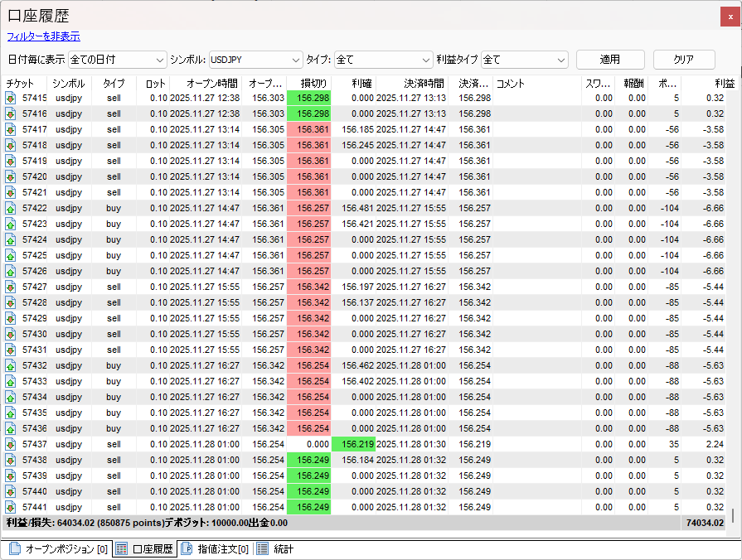This screenshot has height=560, width=742.
Task: Expand the シンボル USDJPY dropdown
Action: click(255, 60)
